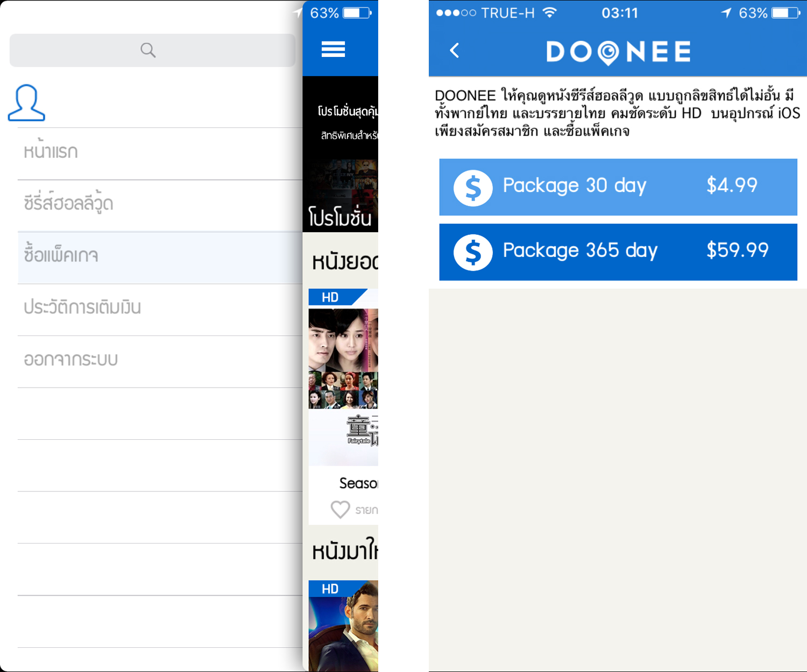Select ซีรี่ส์ฮอลลีวู้ด menu item
The height and width of the screenshot is (672, 807).
click(x=160, y=205)
